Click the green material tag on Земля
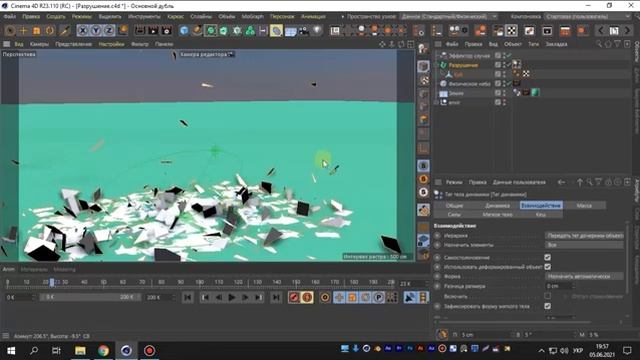640x360 pixels. click(x=535, y=93)
